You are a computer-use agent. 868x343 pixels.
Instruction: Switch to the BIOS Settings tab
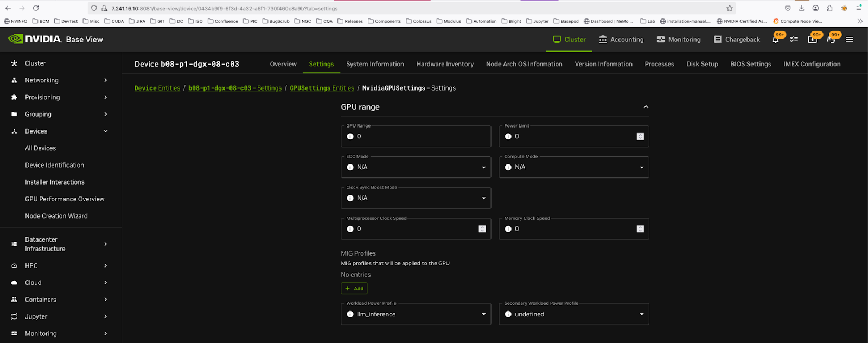tap(750, 64)
